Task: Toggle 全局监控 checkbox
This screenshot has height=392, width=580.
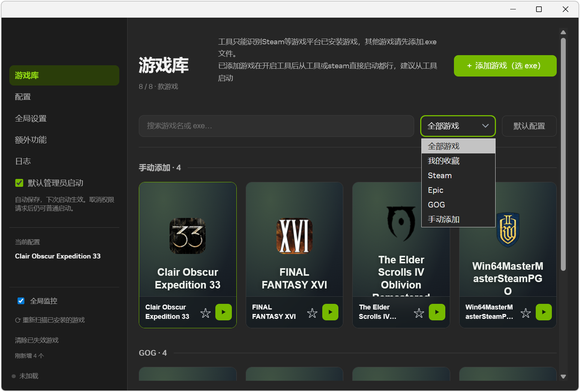Action: coord(21,301)
